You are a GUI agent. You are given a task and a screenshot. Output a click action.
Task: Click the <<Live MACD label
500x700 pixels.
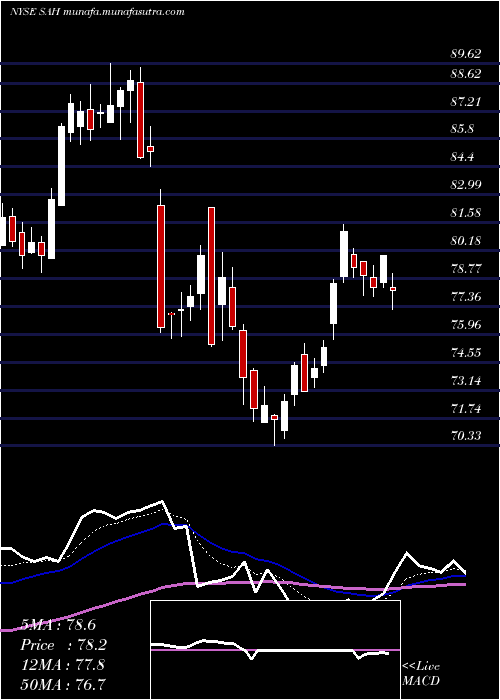[x=421, y=674]
